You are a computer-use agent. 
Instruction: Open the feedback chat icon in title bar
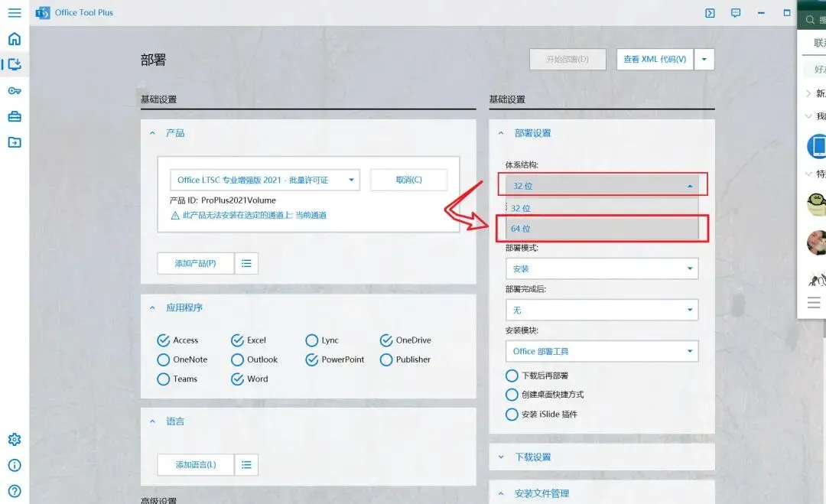coord(736,13)
